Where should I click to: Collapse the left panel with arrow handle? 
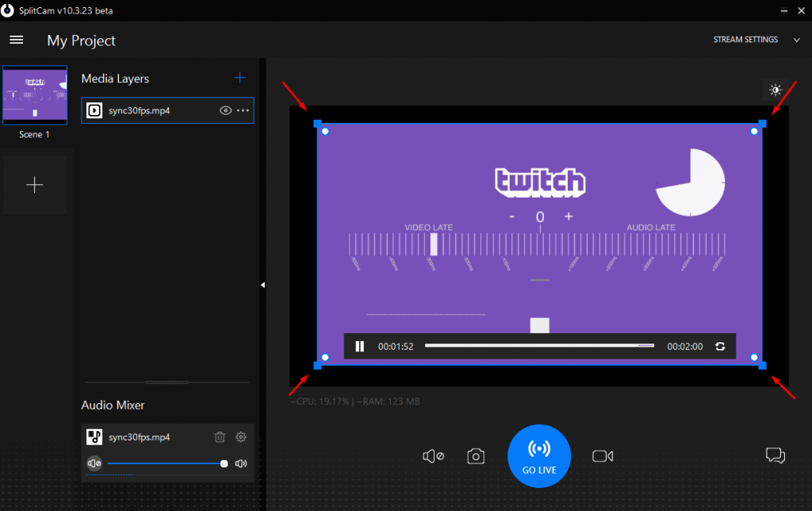pos(262,285)
